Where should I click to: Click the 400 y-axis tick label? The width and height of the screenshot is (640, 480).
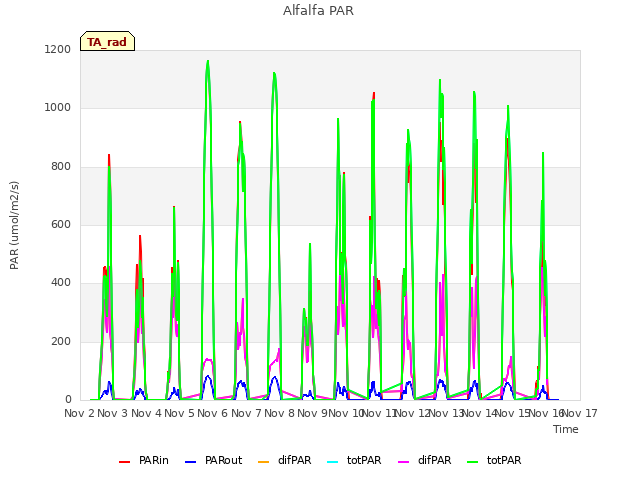61,283
